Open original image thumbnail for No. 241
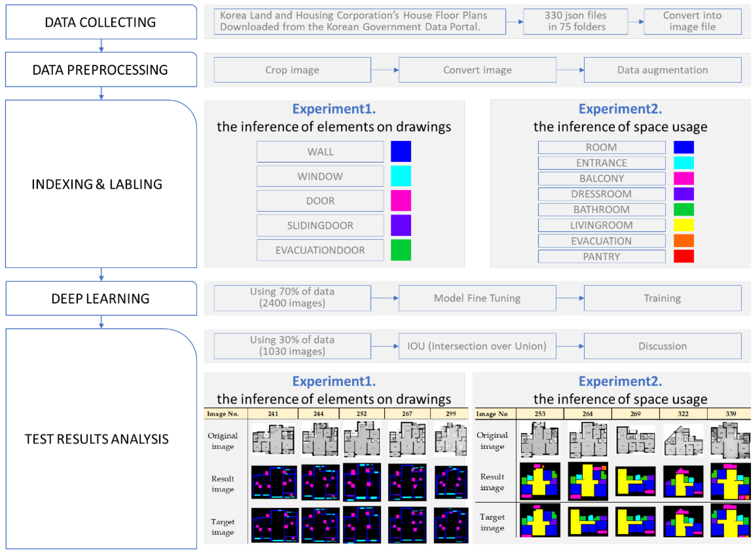The image size is (756, 550). pos(273,439)
